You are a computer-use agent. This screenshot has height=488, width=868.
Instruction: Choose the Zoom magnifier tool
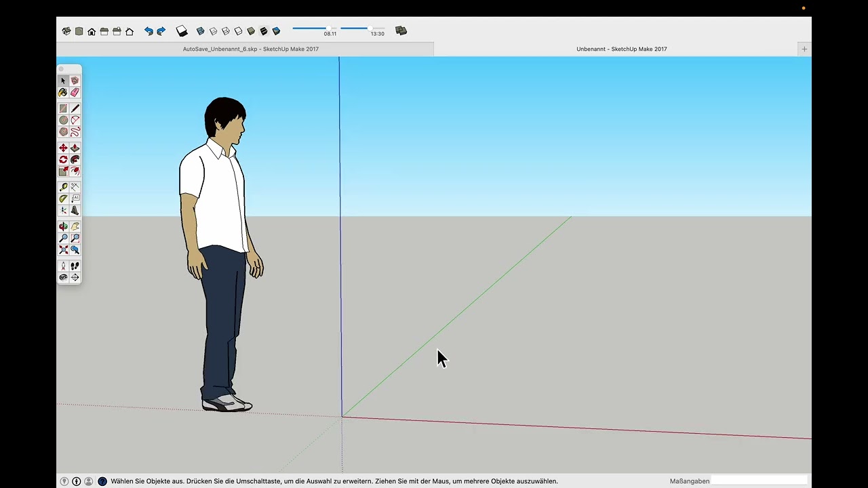[63, 238]
